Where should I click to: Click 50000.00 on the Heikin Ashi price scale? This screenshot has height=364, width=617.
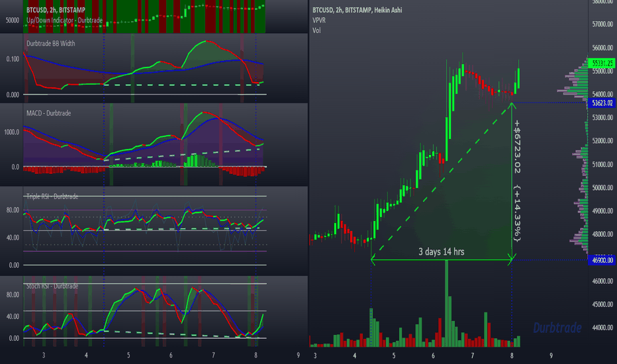[602, 188]
